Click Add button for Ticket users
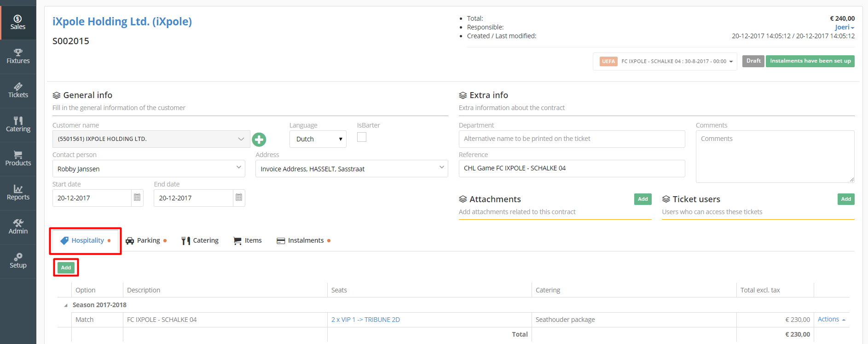This screenshot has width=868, height=344. (846, 199)
